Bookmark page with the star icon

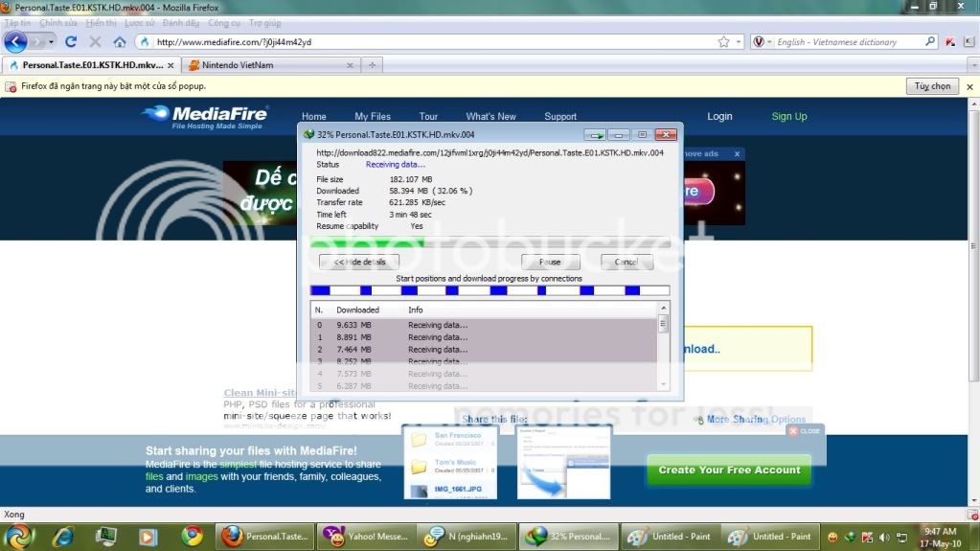click(x=723, y=42)
